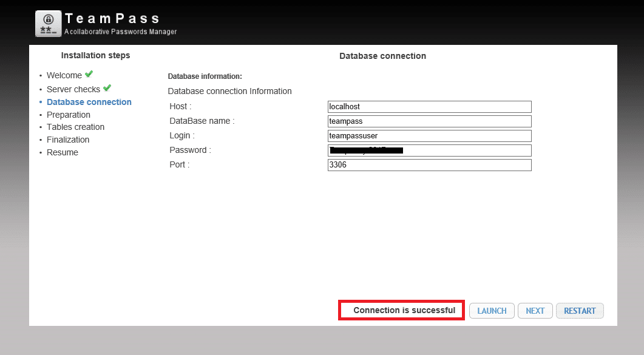Click the green checkmark next to Welcome

[89, 74]
